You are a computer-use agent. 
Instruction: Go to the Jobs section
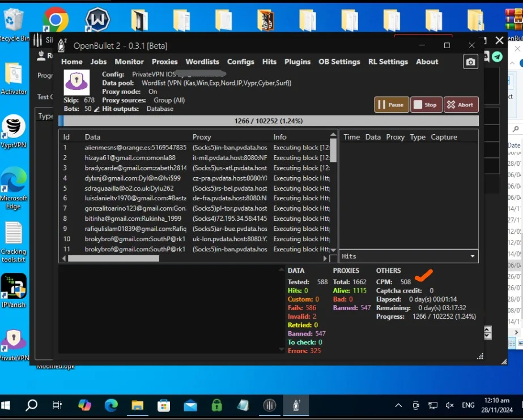(99, 62)
